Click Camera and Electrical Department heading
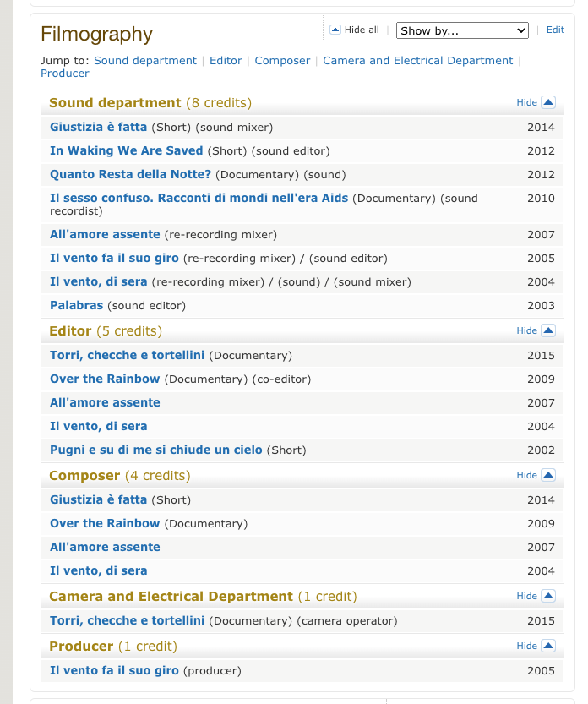Viewport: 588px width, 704px height. [x=203, y=597]
